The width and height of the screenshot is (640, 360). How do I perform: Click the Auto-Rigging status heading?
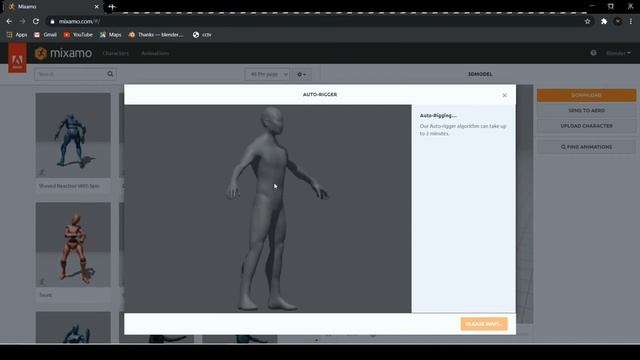coord(438,116)
